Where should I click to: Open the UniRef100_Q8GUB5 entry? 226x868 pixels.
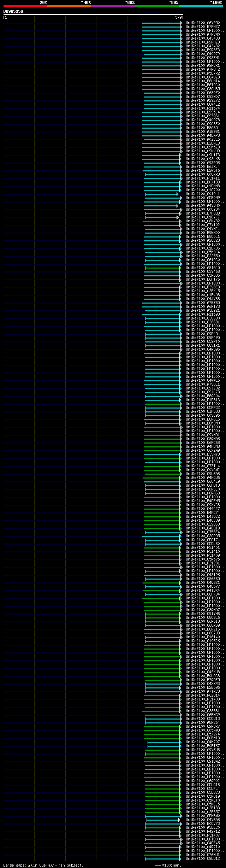pos(203,89)
